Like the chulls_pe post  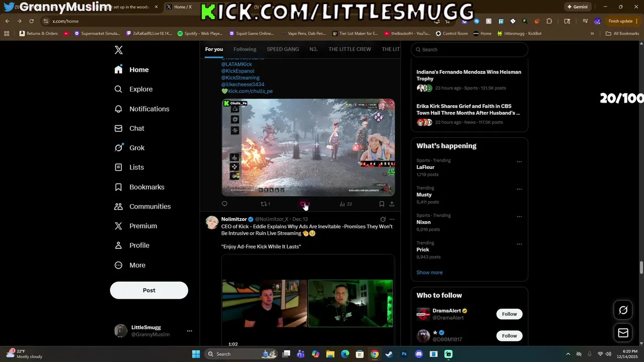[x=303, y=204]
